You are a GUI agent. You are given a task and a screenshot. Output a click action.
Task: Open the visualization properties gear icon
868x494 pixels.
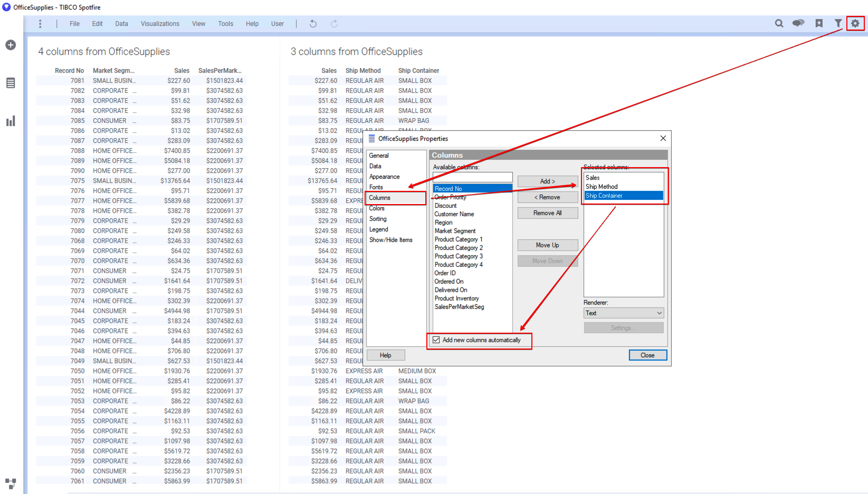point(855,23)
